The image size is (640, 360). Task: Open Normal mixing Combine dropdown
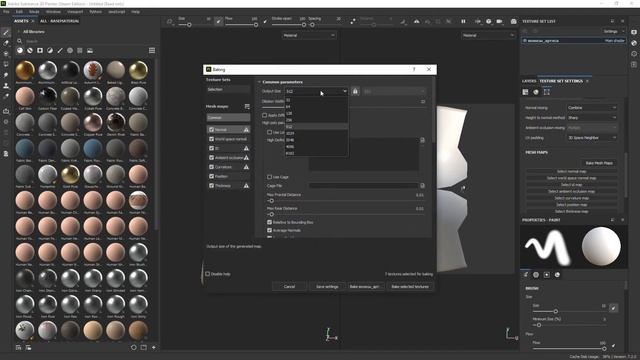pos(592,108)
